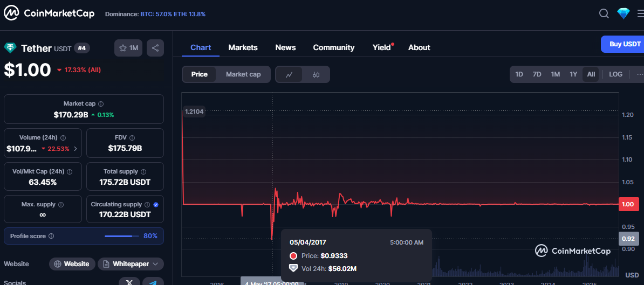Open the News tab
The width and height of the screenshot is (644, 285).
[285, 47]
